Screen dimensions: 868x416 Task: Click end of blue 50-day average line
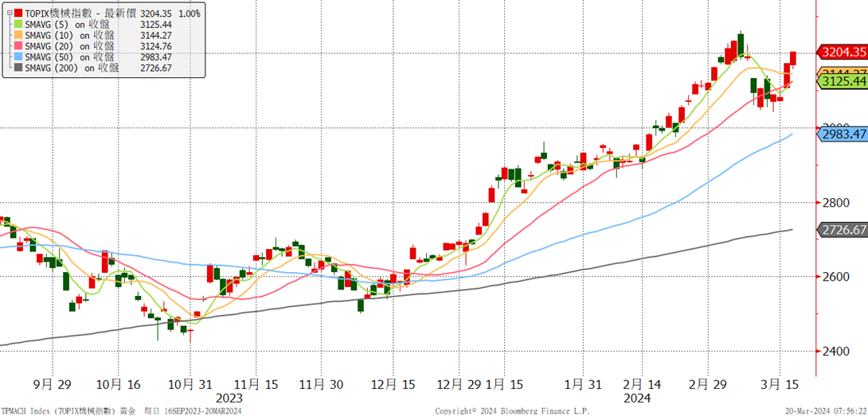tap(791, 134)
